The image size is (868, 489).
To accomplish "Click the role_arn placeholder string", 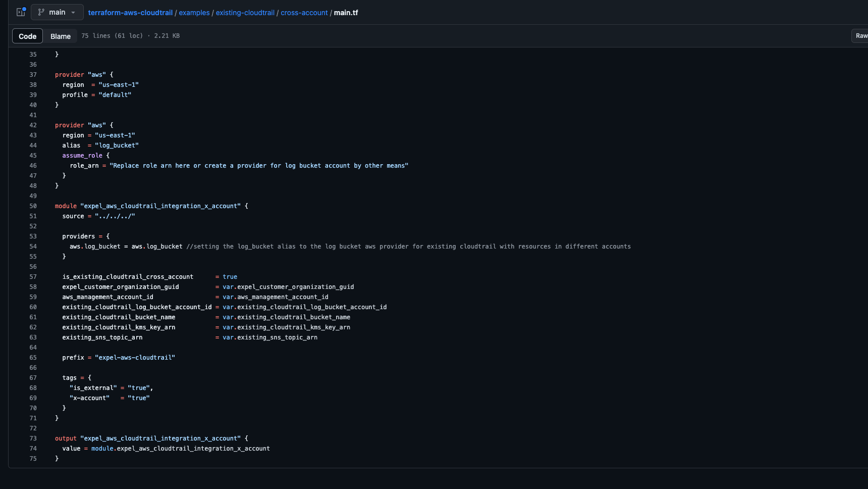I will coord(258,166).
